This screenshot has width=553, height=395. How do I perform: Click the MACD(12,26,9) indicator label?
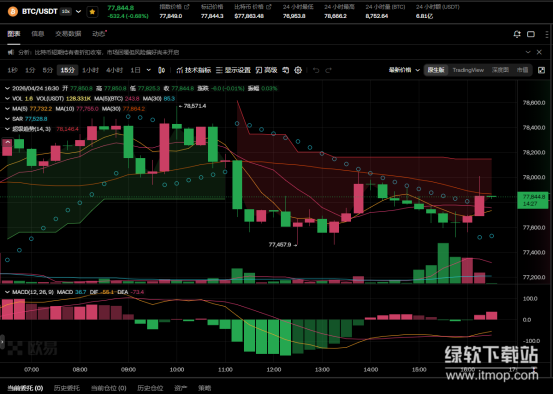pyautogui.click(x=32, y=292)
